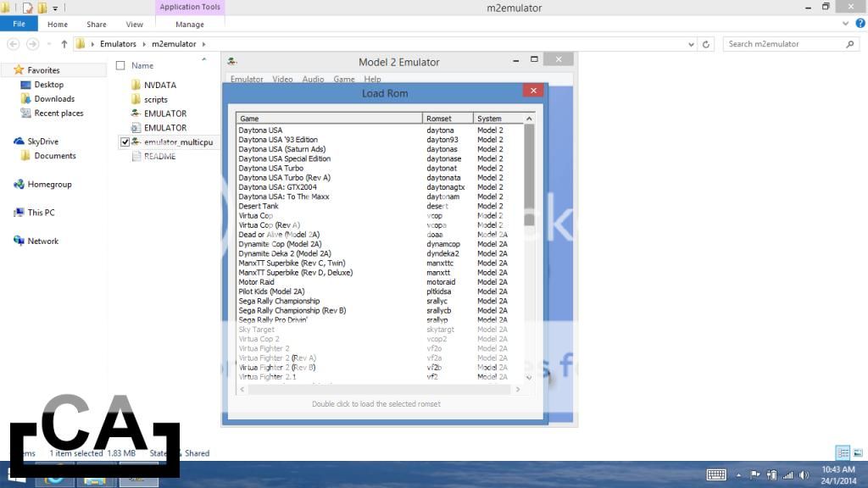Screen dimensions: 868x488
Task: Click the README file icon
Action: (x=136, y=157)
